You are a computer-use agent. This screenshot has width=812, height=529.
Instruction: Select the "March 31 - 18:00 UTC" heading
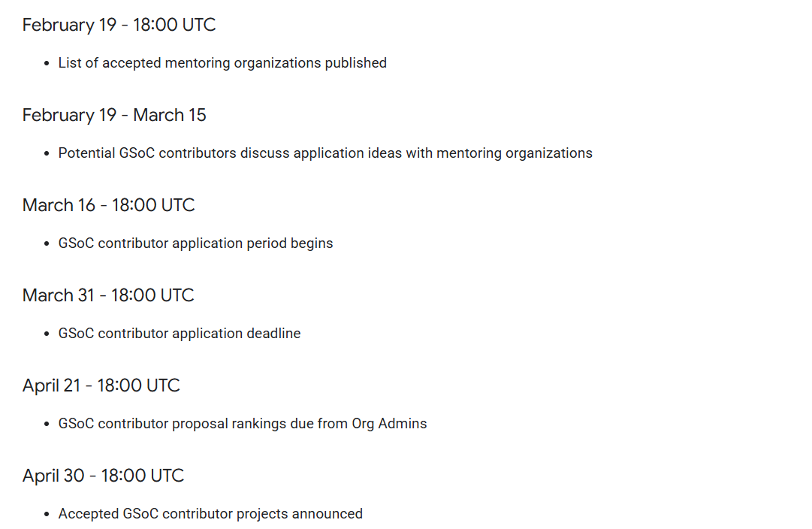[x=108, y=295]
